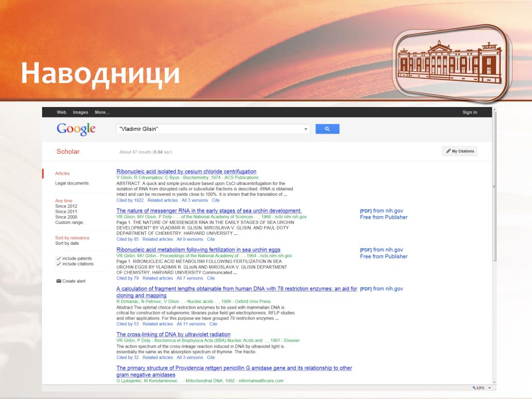Open the Google logo home link
The image size is (532, 399).
(76, 129)
